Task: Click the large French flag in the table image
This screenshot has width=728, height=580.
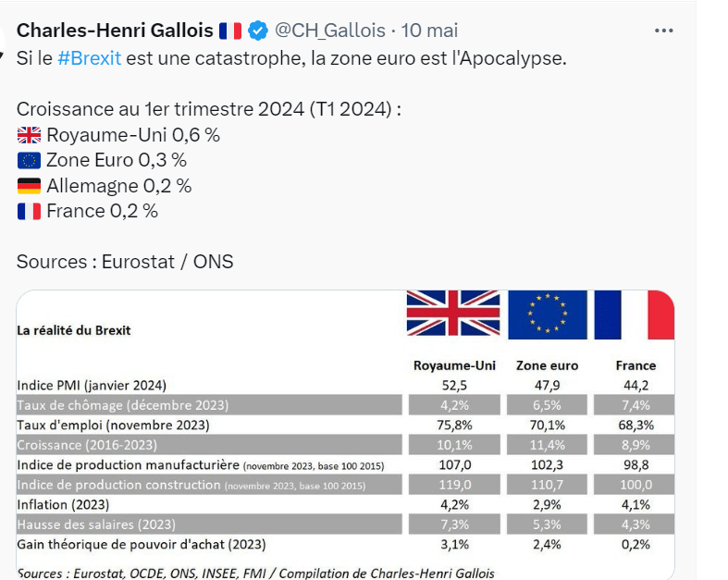Action: [634, 315]
